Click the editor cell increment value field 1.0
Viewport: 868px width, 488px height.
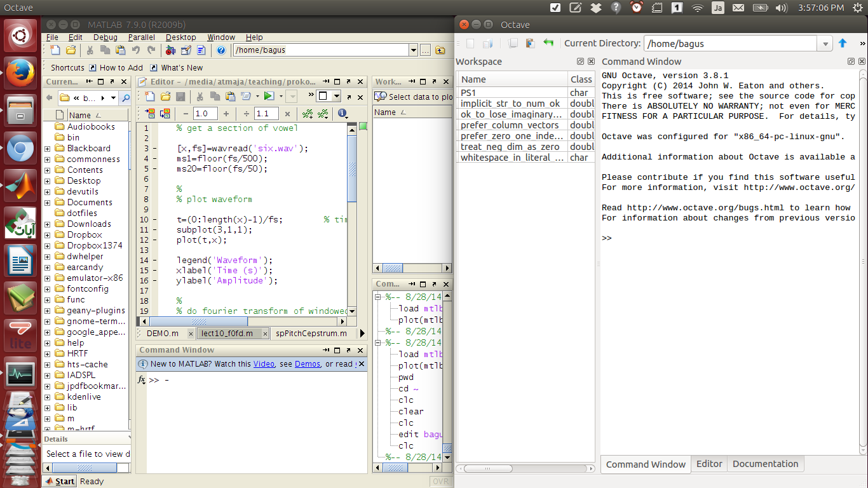click(205, 114)
